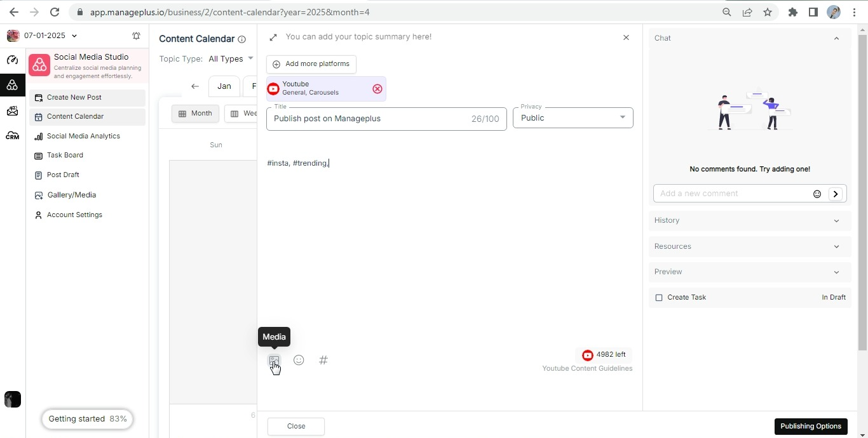Select the Jan month tab

(224, 86)
